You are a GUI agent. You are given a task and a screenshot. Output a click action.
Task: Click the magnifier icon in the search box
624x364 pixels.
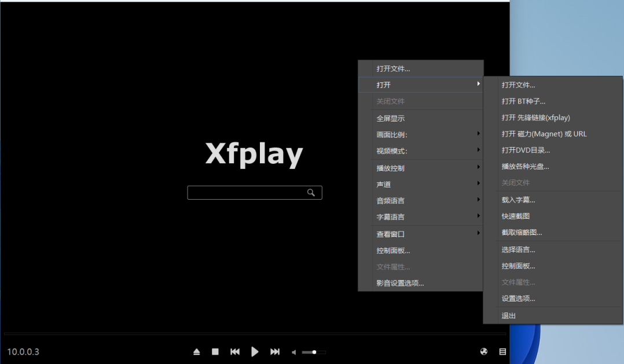(x=311, y=192)
